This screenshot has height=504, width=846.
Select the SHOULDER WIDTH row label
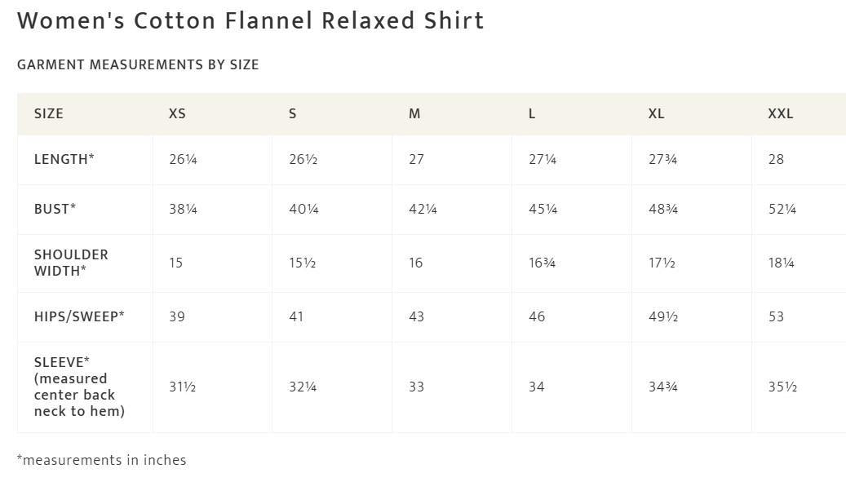pyautogui.click(x=71, y=263)
